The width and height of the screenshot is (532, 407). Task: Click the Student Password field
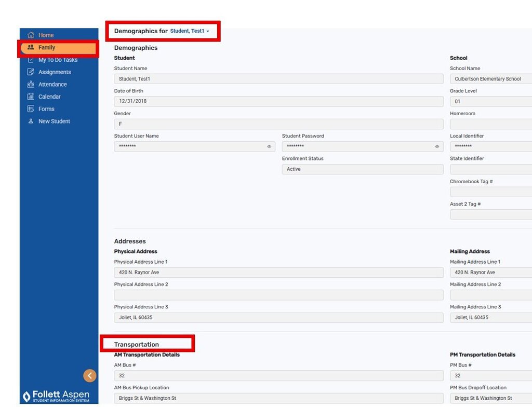click(x=362, y=146)
